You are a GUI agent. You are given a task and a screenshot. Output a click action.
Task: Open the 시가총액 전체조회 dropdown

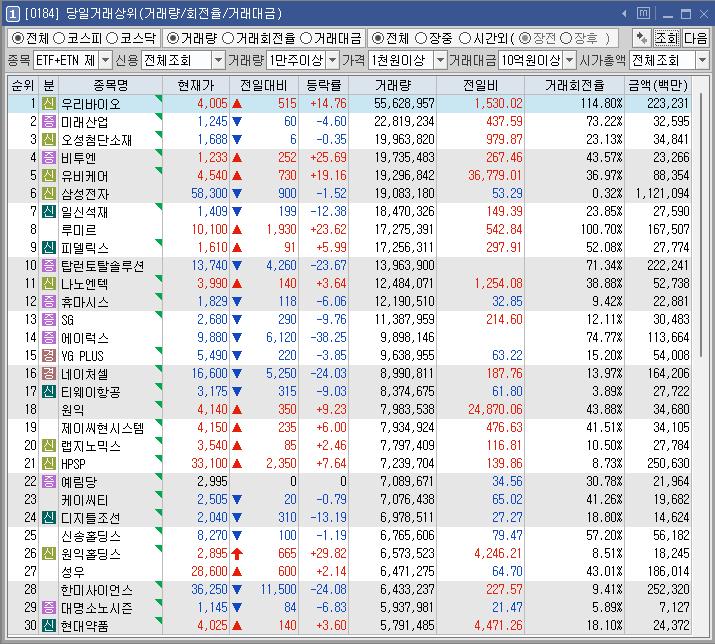pos(702,60)
